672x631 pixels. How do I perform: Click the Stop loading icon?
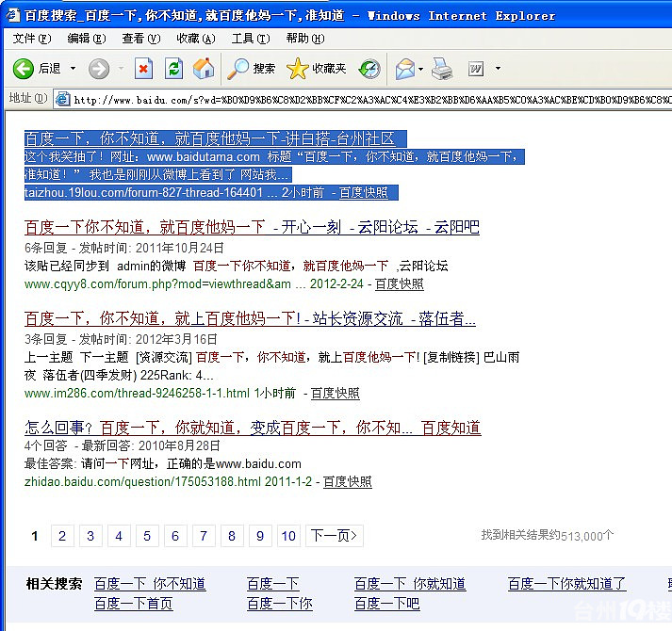(x=143, y=69)
